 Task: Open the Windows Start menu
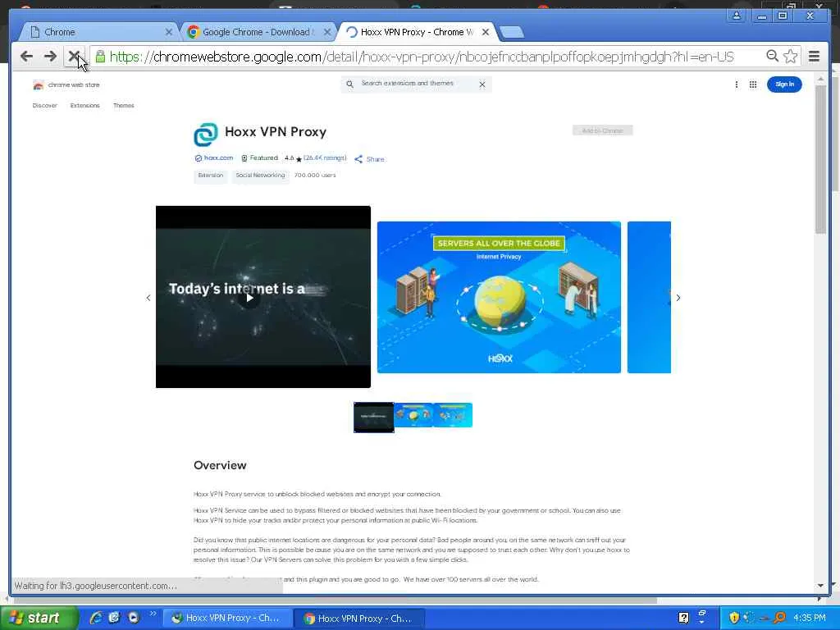coord(39,619)
